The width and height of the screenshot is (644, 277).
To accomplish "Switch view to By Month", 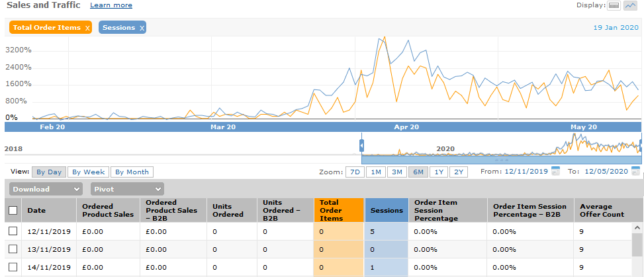I will tap(132, 172).
